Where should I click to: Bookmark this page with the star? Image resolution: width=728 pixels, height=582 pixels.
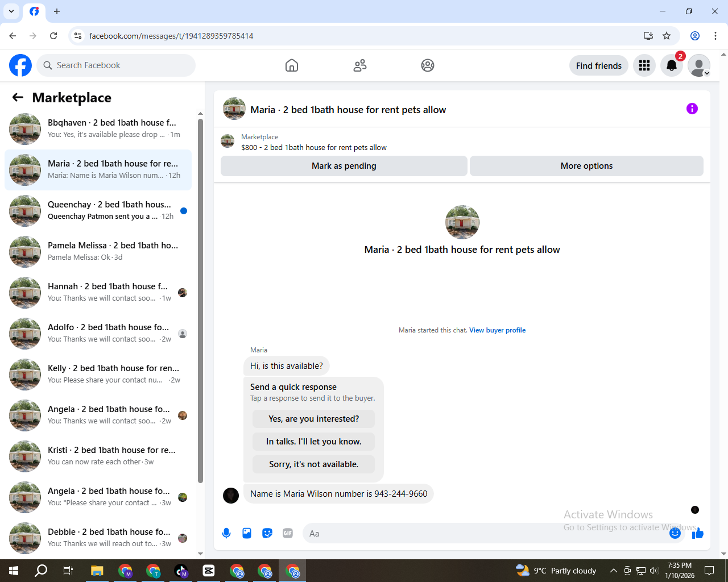click(667, 36)
